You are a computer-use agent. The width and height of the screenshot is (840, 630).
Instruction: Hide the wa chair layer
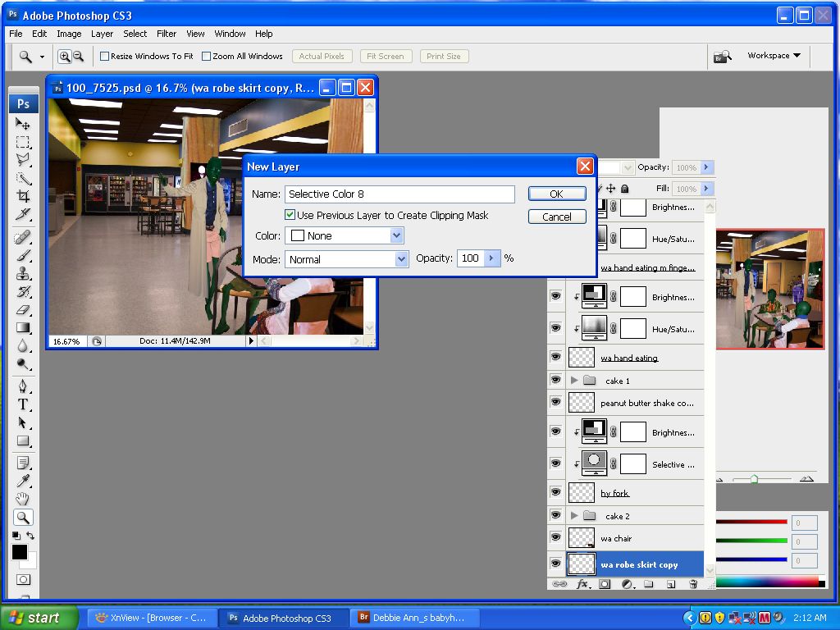coord(555,537)
